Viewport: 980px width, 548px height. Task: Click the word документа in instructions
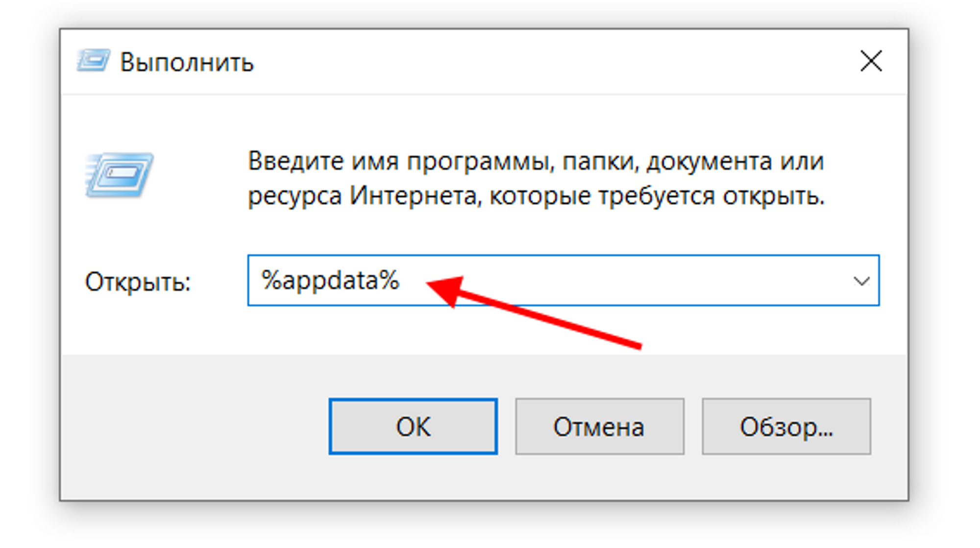click(709, 161)
